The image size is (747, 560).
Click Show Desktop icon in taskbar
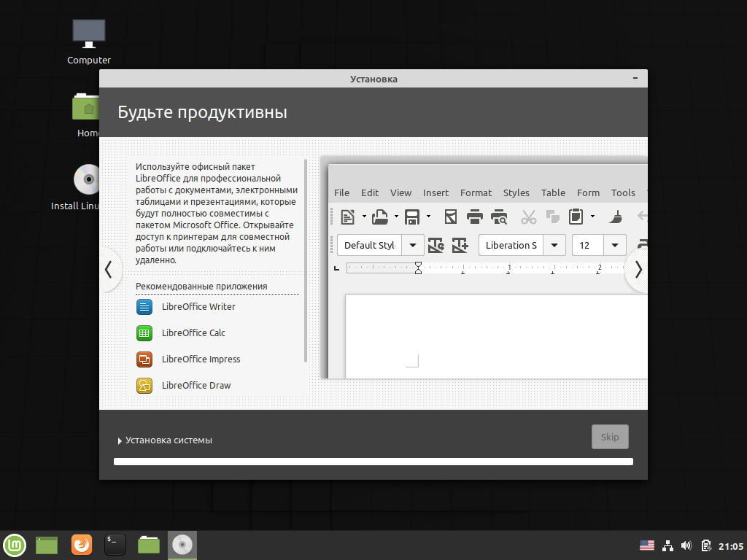46,545
